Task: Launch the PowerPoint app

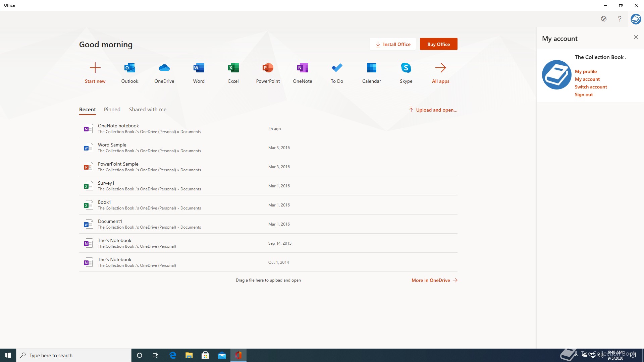Action: pos(268,68)
